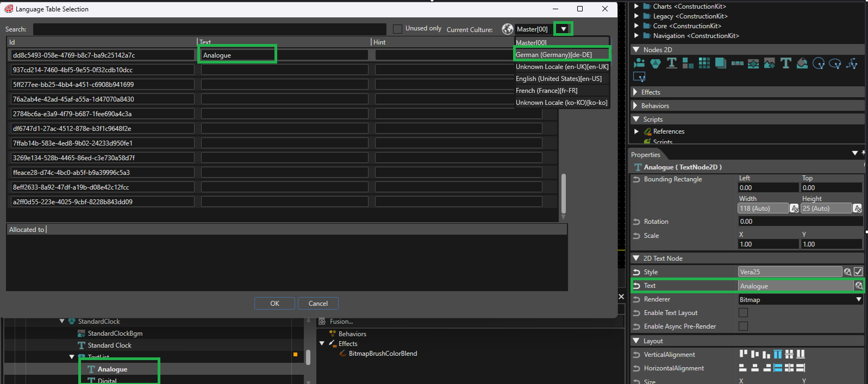The width and height of the screenshot is (868, 384).
Task: Focus the Search input field
Action: [x=209, y=29]
